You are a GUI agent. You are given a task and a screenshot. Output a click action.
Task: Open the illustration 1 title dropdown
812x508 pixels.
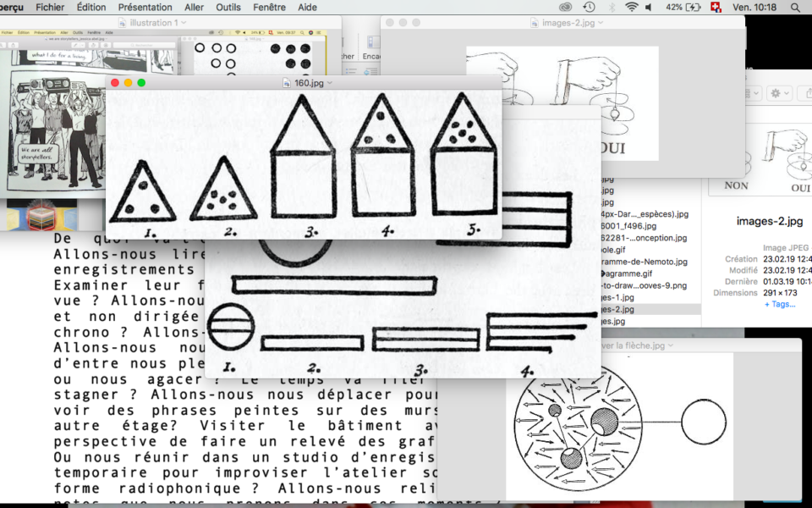(x=184, y=23)
